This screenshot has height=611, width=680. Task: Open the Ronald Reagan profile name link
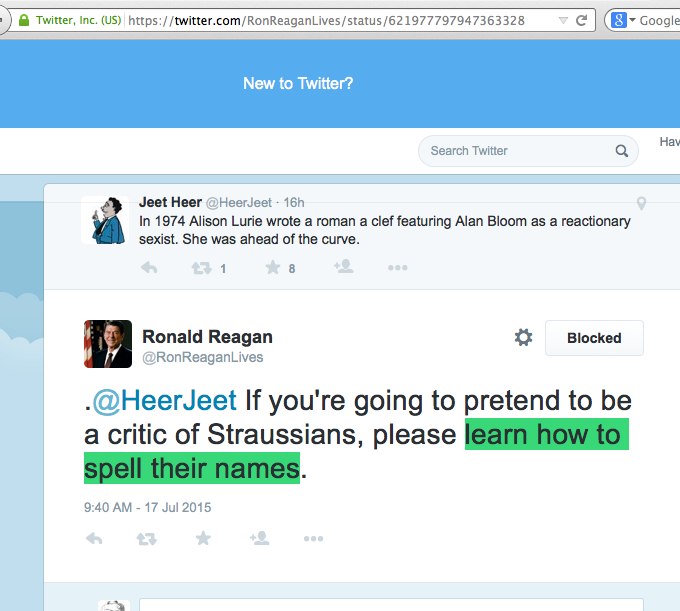pyautogui.click(x=207, y=337)
